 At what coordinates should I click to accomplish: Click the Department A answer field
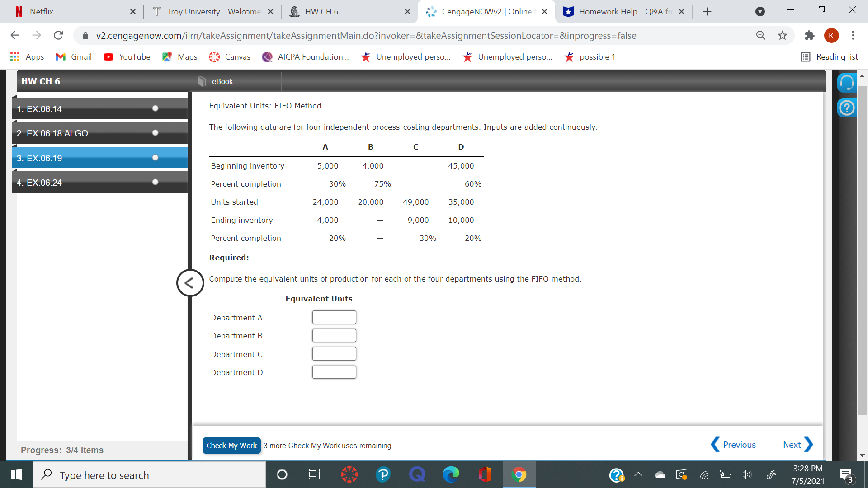[x=334, y=317]
